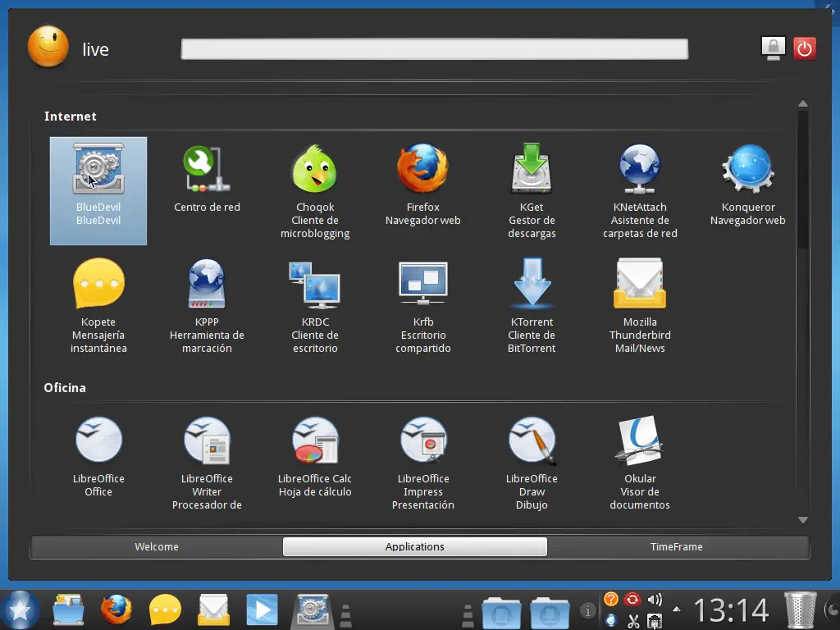Launch BlueDevil from the Internet section
The width and height of the screenshot is (840, 630).
pos(98,190)
